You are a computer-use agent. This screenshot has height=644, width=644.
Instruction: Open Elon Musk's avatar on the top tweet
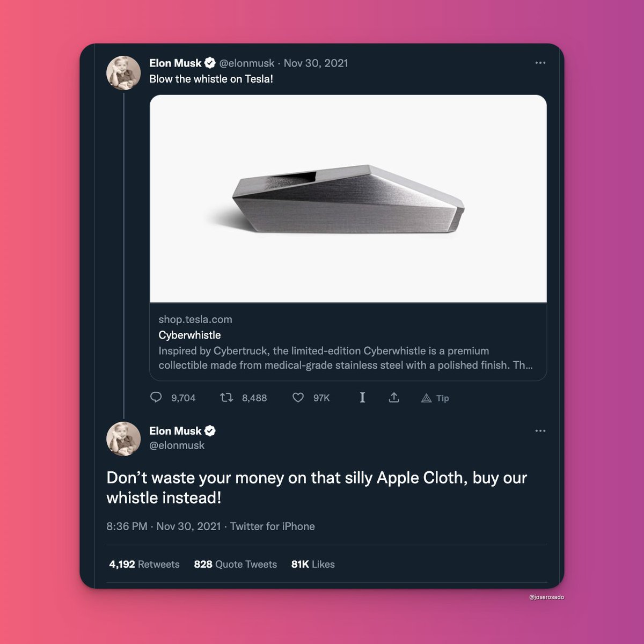pyautogui.click(x=124, y=72)
